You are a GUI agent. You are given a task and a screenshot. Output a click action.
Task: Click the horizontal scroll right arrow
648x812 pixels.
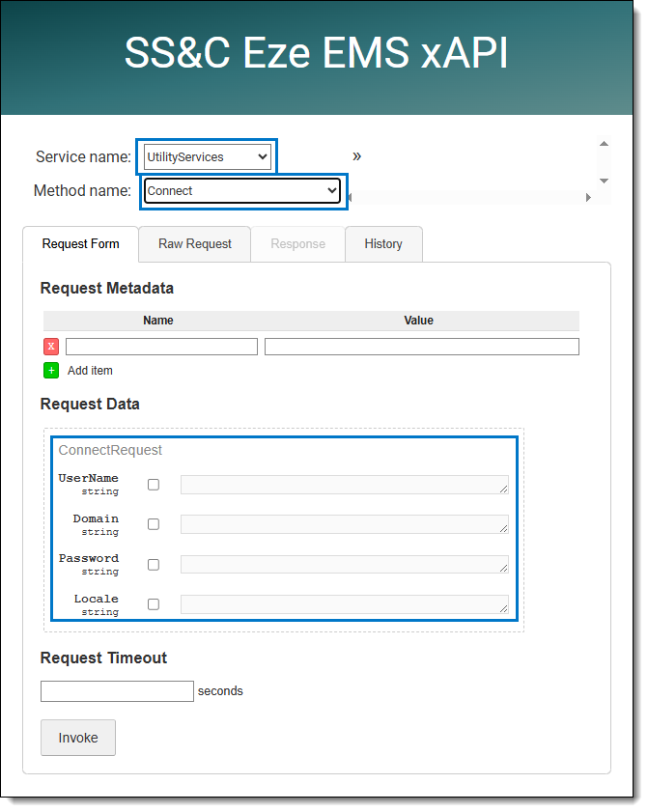588,197
